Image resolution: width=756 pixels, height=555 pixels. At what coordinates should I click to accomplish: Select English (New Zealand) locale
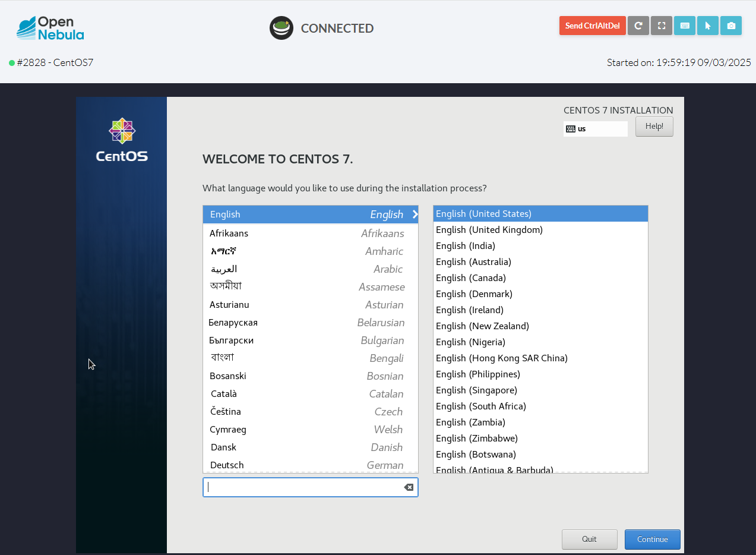540,326
